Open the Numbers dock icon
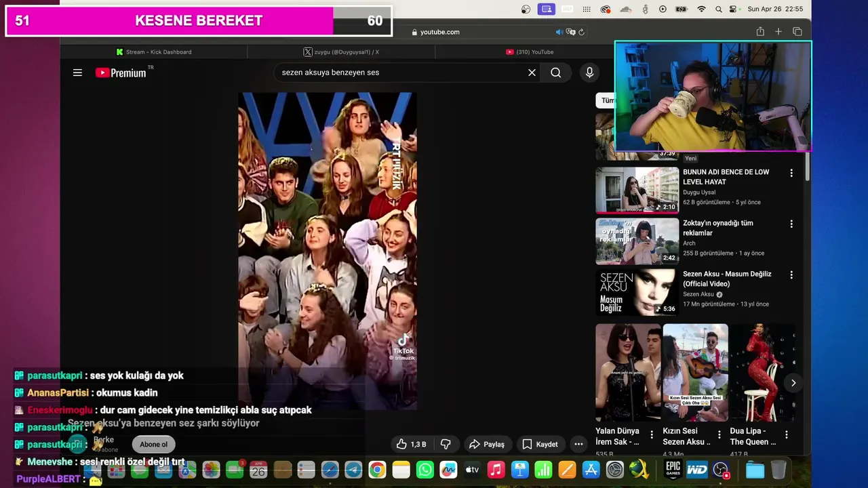Viewport: 868px width, 488px height. tap(543, 470)
